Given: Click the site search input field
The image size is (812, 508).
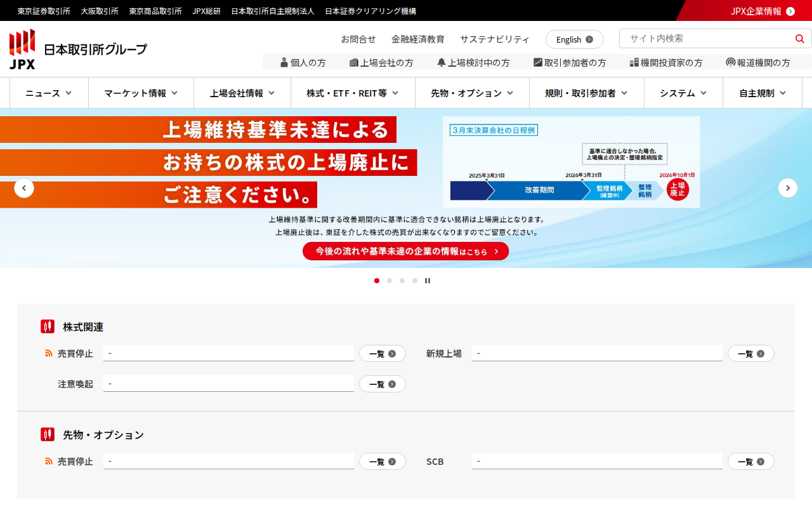Looking at the screenshot, I should click(x=707, y=39).
